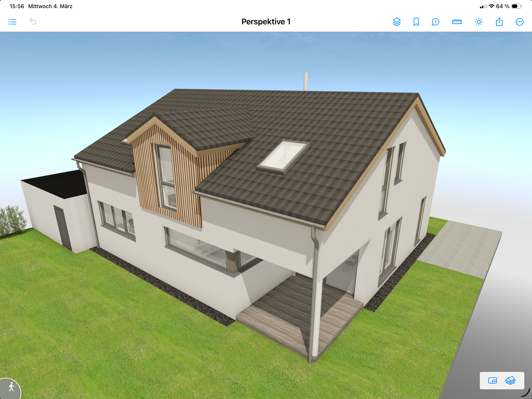Open sun and shadow settings
The height and width of the screenshot is (399, 532).
click(x=479, y=22)
